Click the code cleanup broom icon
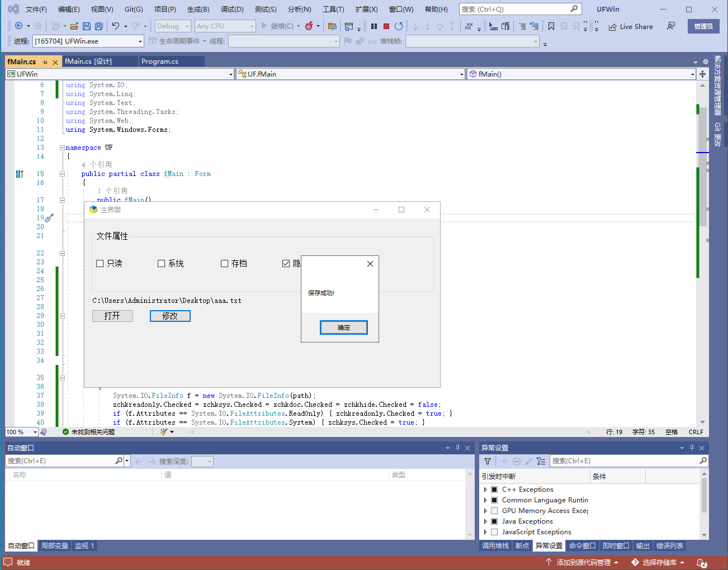Image resolution: width=728 pixels, height=570 pixels. point(164,431)
